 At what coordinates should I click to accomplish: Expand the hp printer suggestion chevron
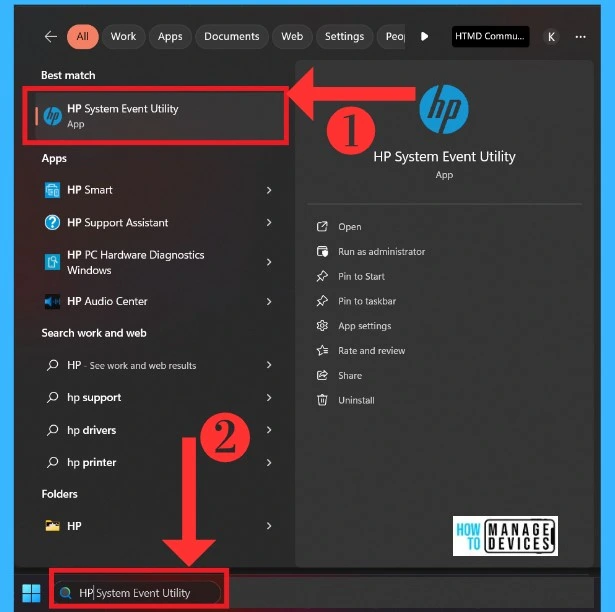[269, 463]
